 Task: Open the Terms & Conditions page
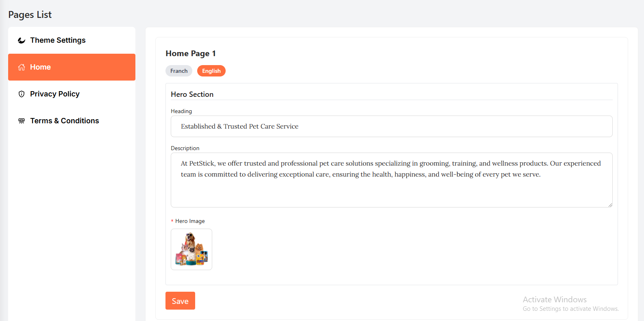click(x=64, y=121)
